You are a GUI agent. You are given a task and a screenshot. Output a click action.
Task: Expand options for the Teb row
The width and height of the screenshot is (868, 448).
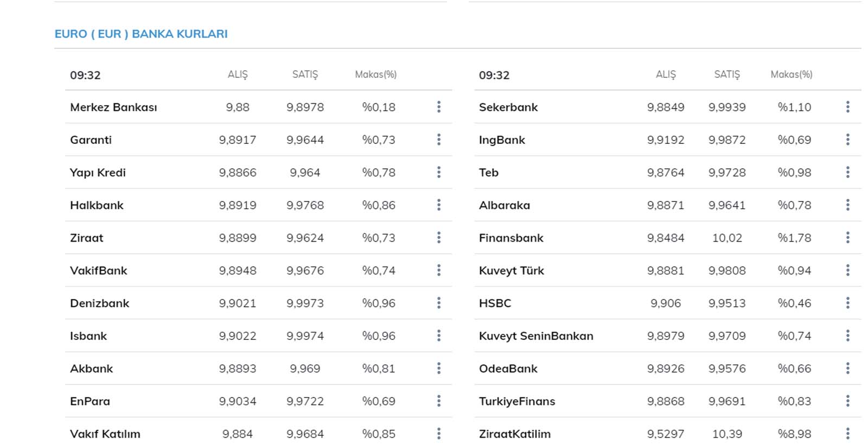tap(847, 172)
